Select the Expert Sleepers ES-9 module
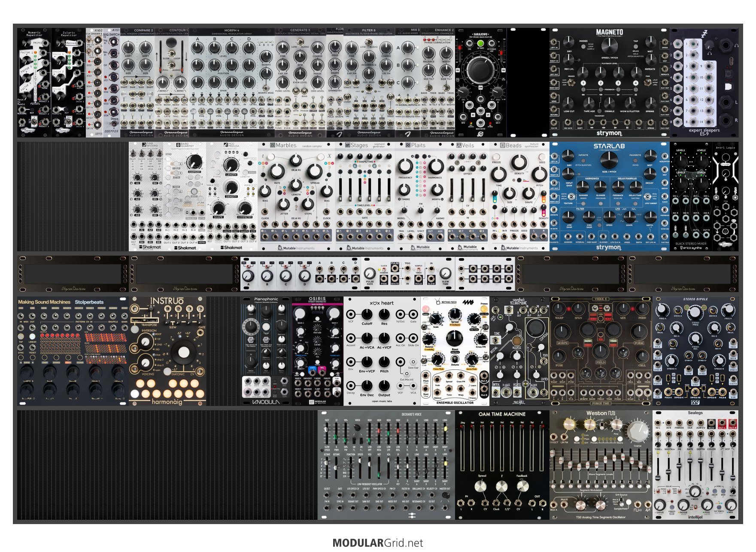 click(704, 82)
